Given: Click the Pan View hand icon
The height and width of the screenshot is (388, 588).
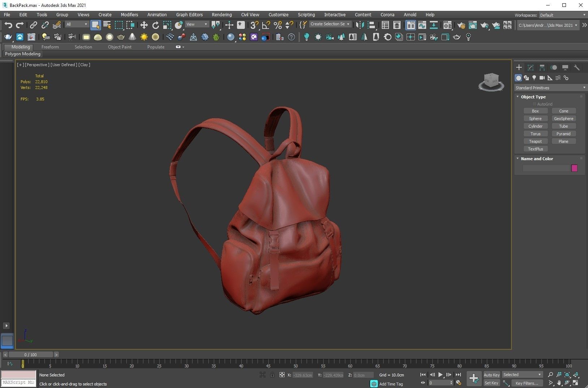Looking at the screenshot, I should (559, 383).
